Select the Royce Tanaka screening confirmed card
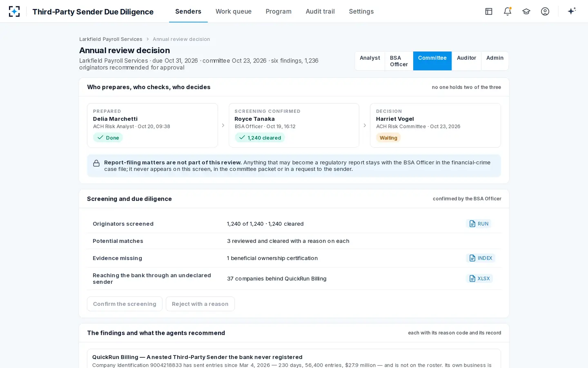588x368 pixels. pos(294,125)
